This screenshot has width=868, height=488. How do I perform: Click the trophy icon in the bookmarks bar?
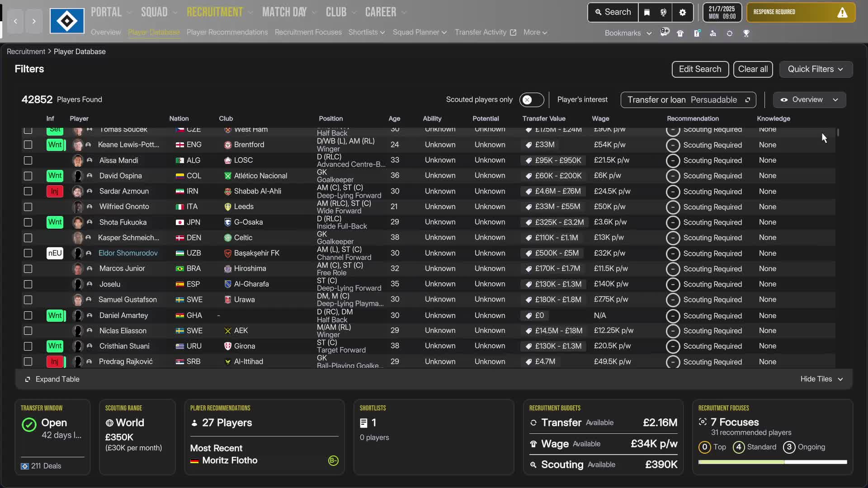click(746, 33)
